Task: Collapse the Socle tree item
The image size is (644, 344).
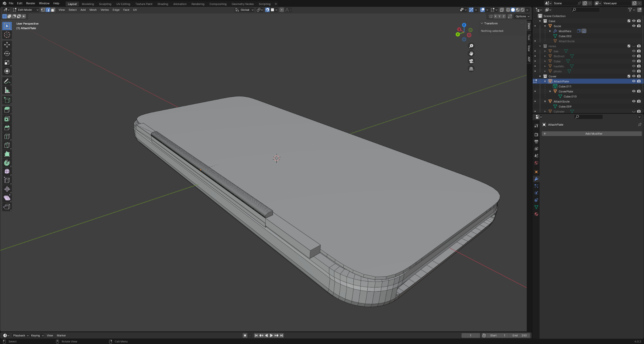Action: [x=545, y=26]
